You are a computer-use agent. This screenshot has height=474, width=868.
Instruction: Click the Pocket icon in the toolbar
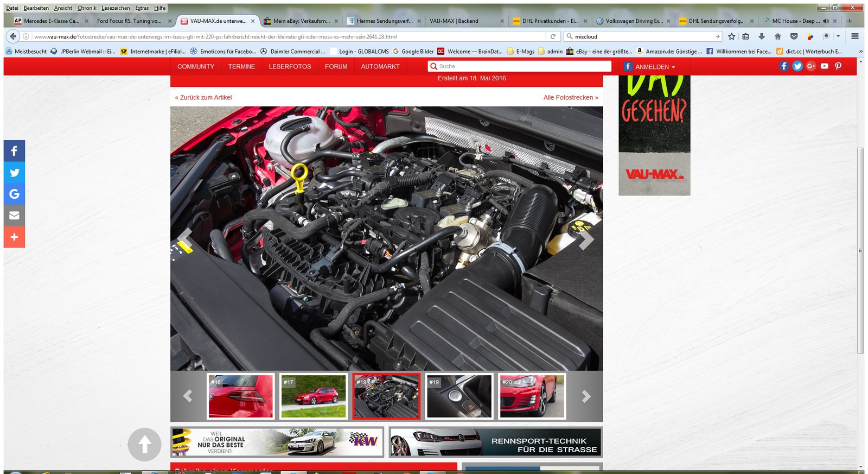[794, 36]
